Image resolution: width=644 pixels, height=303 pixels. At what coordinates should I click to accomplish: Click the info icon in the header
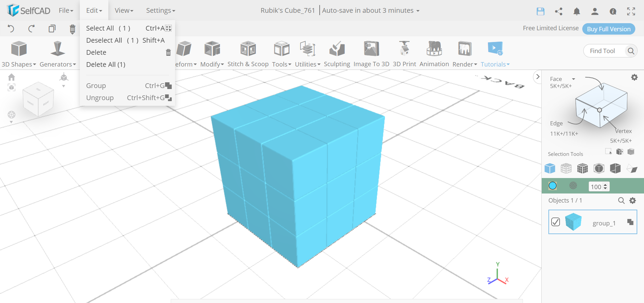point(613,11)
